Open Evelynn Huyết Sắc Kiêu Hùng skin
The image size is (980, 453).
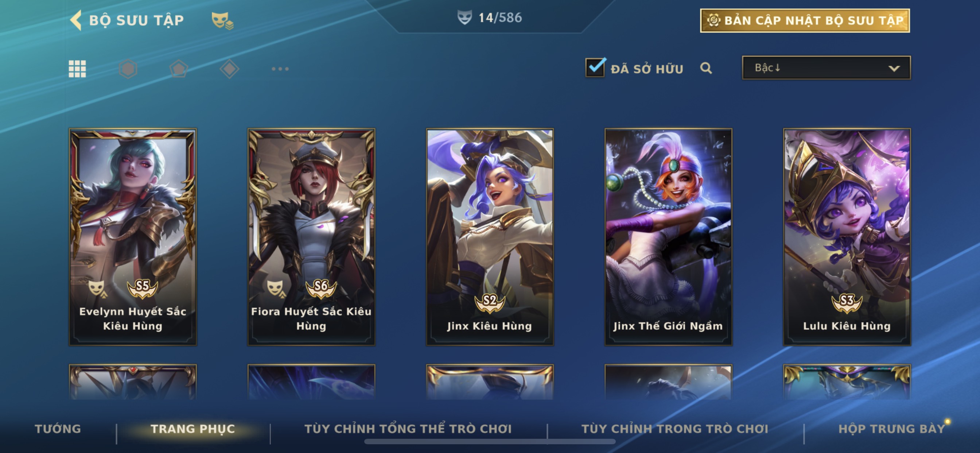pyautogui.click(x=133, y=237)
